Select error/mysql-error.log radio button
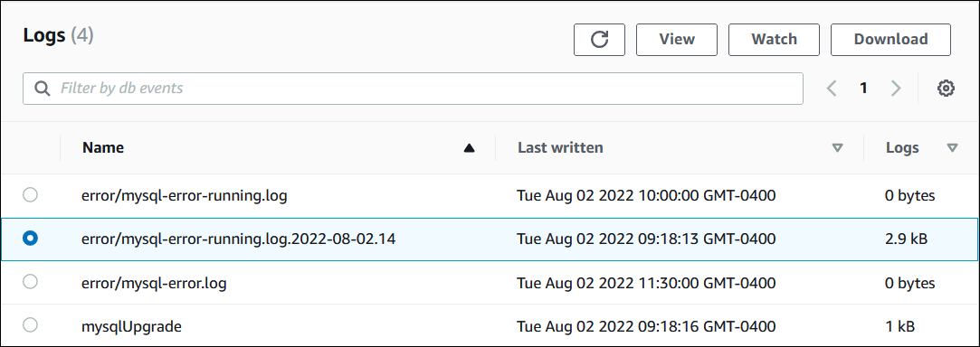Screen dimensions: 980x347 pos(30,282)
